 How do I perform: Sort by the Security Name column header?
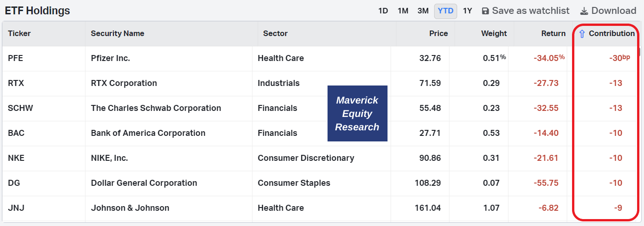tap(118, 33)
